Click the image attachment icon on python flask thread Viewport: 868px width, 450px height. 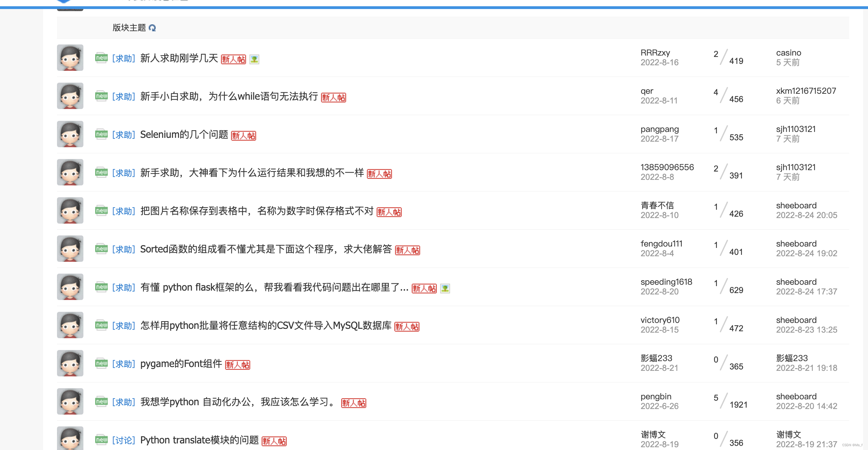445,289
